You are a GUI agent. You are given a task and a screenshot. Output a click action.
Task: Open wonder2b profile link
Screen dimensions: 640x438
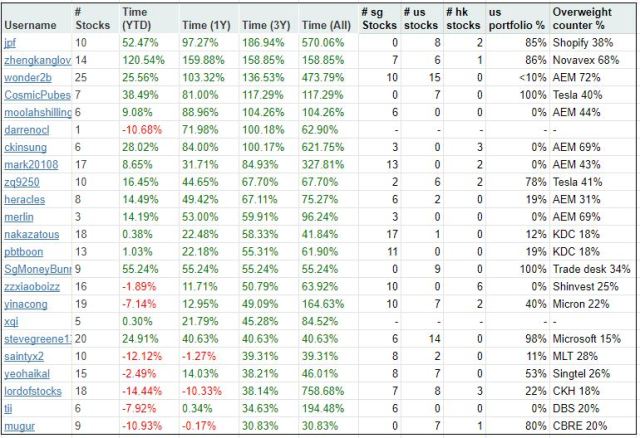tap(28, 77)
